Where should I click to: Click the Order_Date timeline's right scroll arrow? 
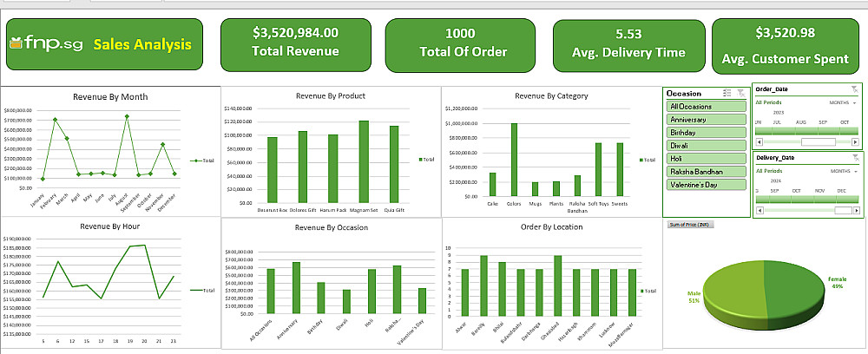856,142
